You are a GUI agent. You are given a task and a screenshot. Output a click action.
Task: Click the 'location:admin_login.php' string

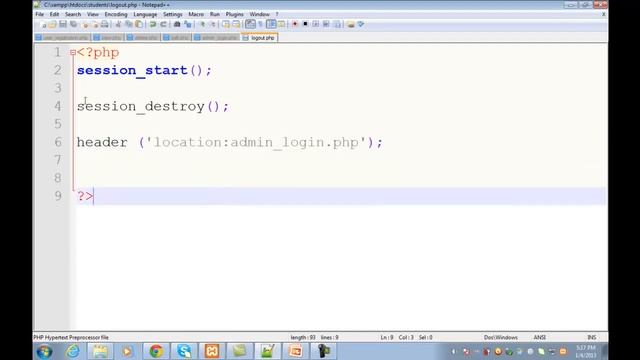pyautogui.click(x=255, y=142)
